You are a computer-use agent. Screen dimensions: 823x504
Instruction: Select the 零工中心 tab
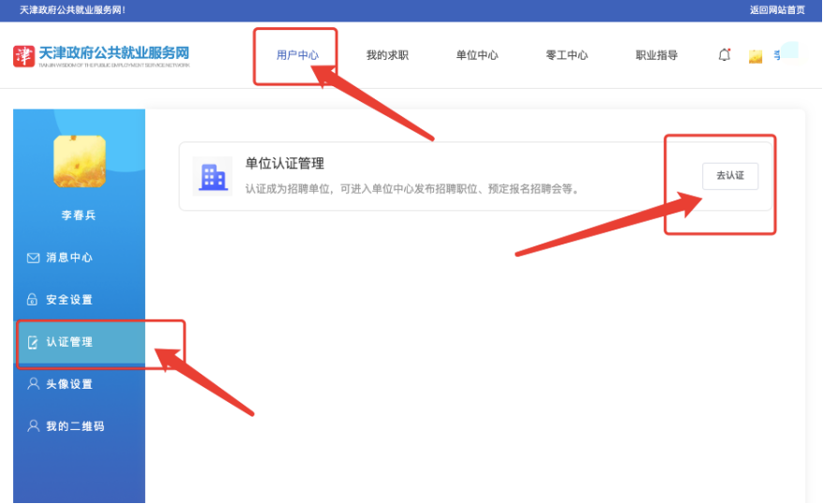pyautogui.click(x=567, y=55)
